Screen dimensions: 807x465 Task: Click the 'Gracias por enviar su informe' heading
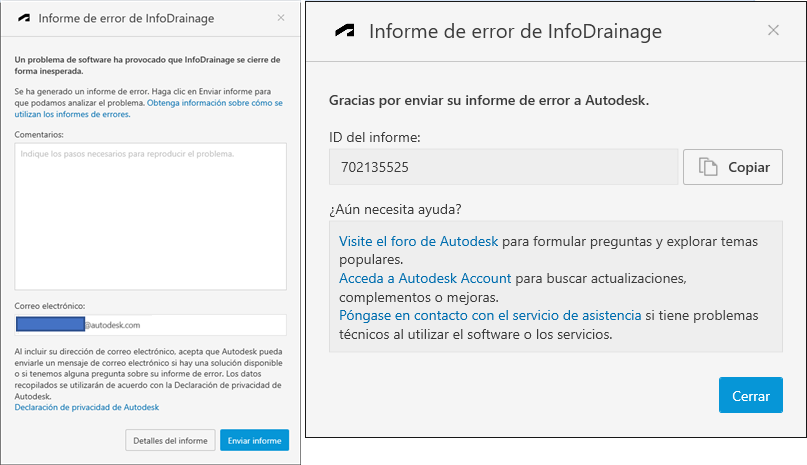tap(489, 100)
